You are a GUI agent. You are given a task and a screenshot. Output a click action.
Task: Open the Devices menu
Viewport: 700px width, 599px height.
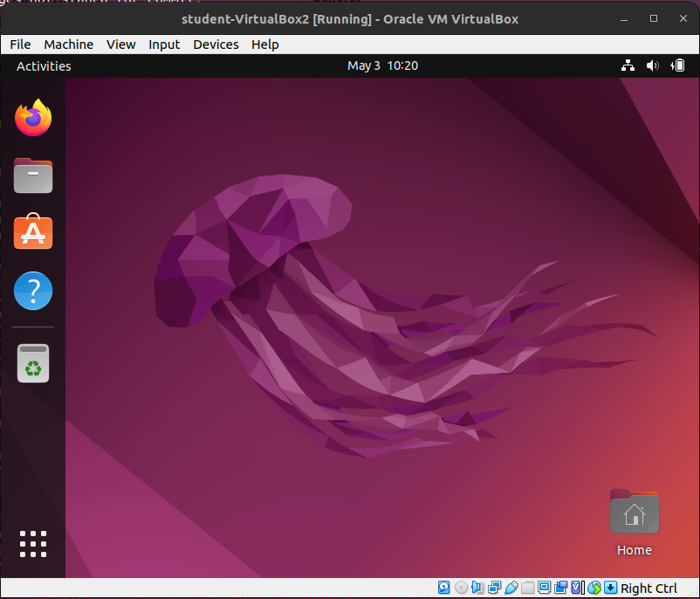coord(216,45)
